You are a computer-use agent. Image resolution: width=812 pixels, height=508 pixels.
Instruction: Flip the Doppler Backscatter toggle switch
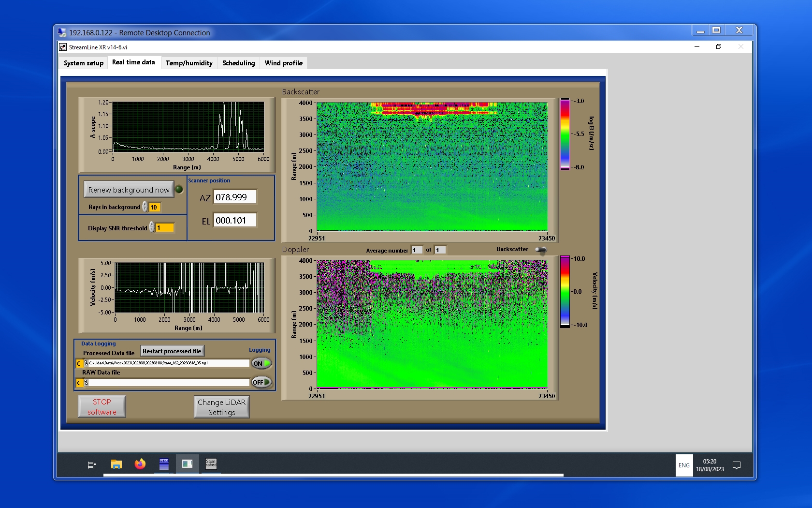(x=541, y=250)
